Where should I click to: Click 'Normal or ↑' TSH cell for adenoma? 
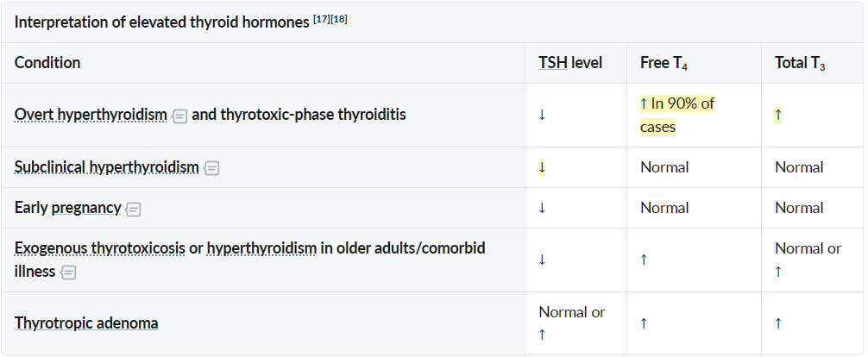pos(572,323)
